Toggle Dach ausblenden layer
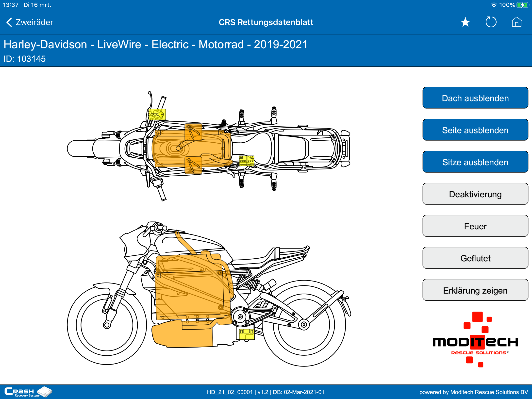Image resolution: width=532 pixels, height=399 pixels. tap(475, 98)
